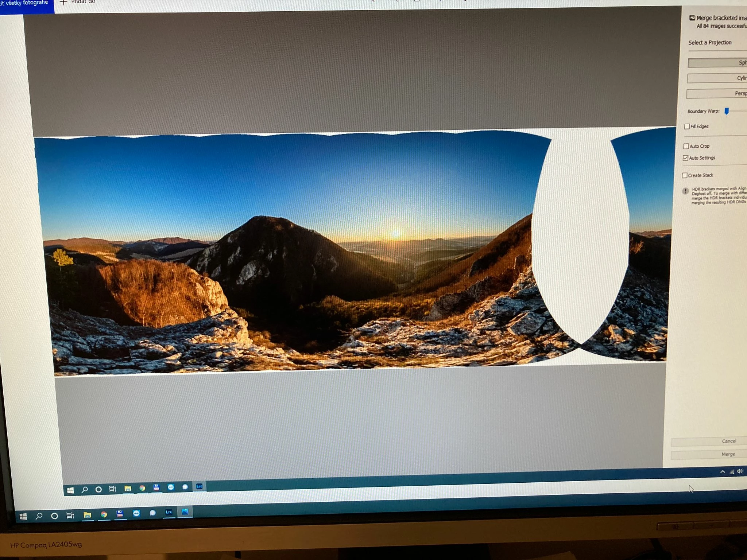Click the Boundary Warp slider handle
Image resolution: width=747 pixels, height=560 pixels.
(727, 111)
